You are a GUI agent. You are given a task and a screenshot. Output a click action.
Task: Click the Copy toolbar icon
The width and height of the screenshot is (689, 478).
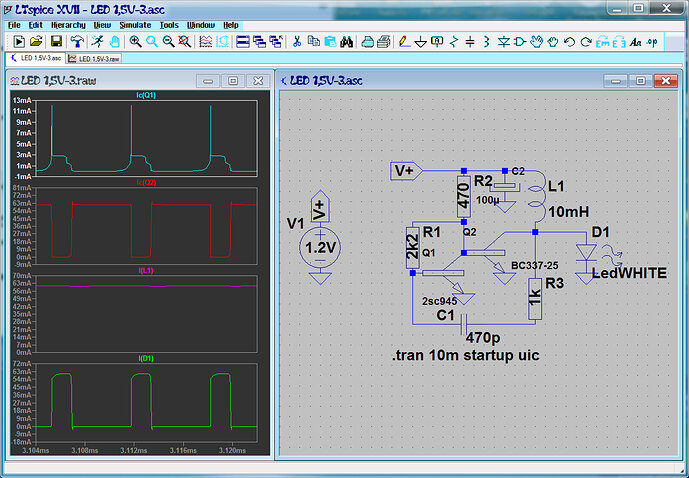point(314,42)
